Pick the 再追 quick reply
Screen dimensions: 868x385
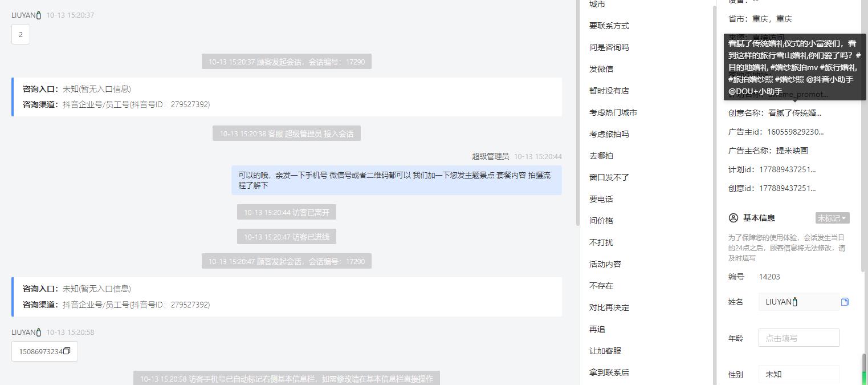coord(597,329)
